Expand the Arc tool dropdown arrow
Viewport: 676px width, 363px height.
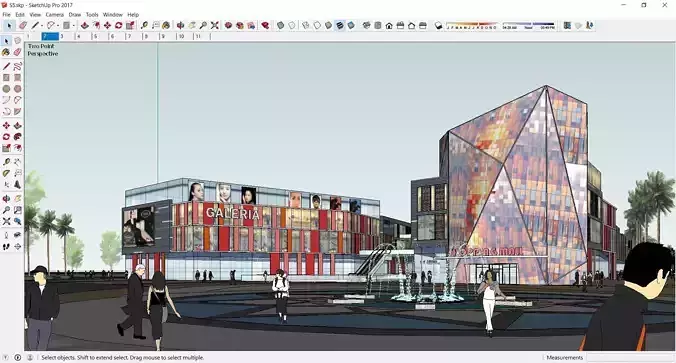tap(58, 25)
